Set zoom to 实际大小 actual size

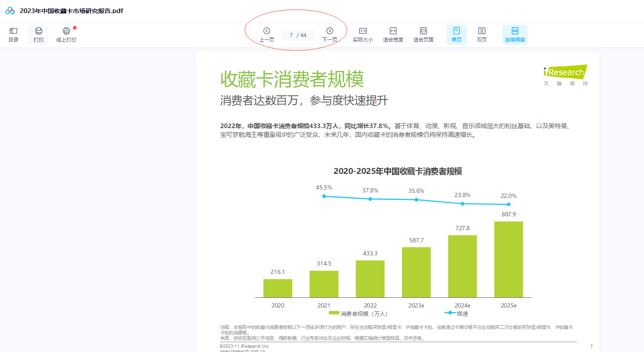[x=363, y=34]
